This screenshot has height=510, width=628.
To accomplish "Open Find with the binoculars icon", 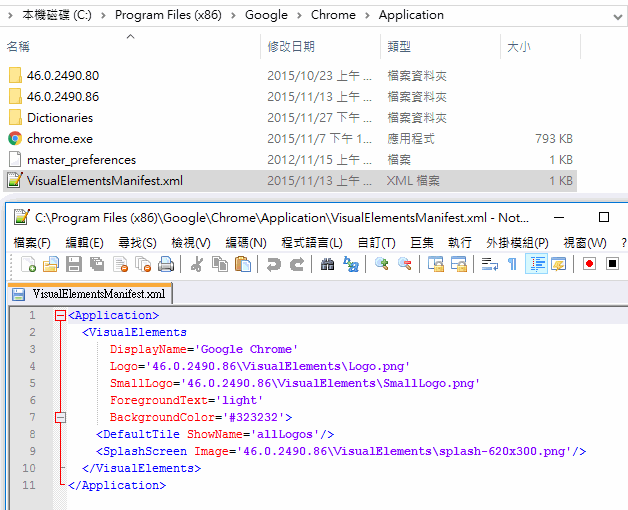I will pyautogui.click(x=328, y=264).
